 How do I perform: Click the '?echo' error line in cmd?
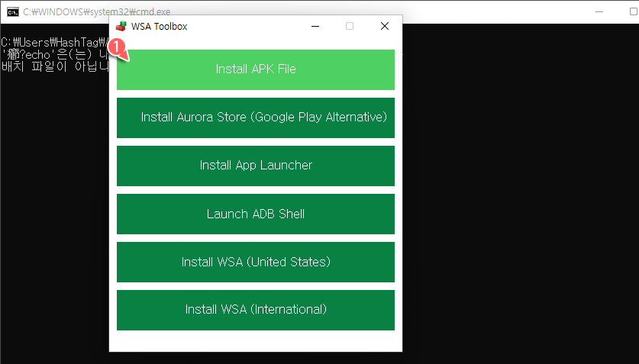[55, 54]
